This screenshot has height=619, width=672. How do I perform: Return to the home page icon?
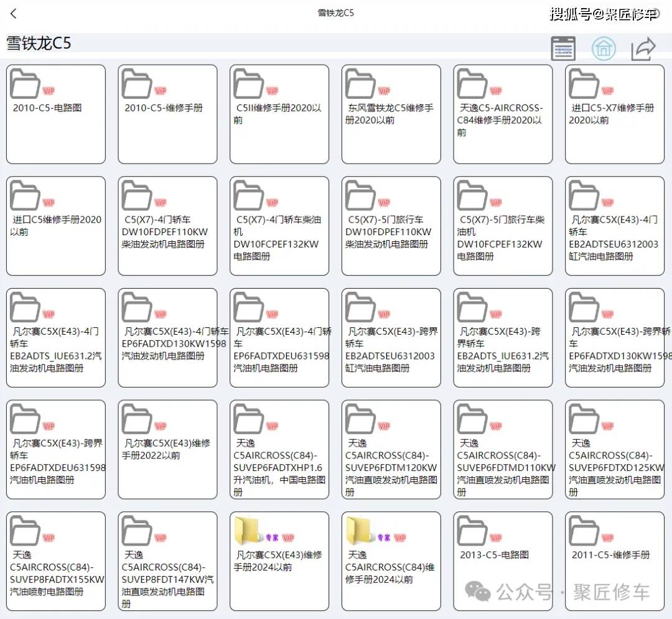pos(604,49)
